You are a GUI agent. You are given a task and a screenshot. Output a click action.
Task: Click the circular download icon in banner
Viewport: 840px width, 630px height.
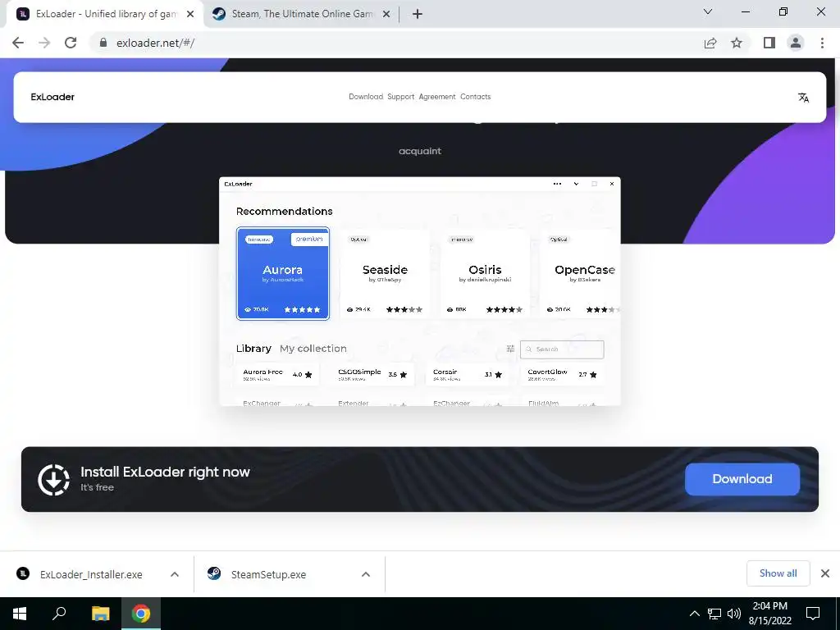53,479
